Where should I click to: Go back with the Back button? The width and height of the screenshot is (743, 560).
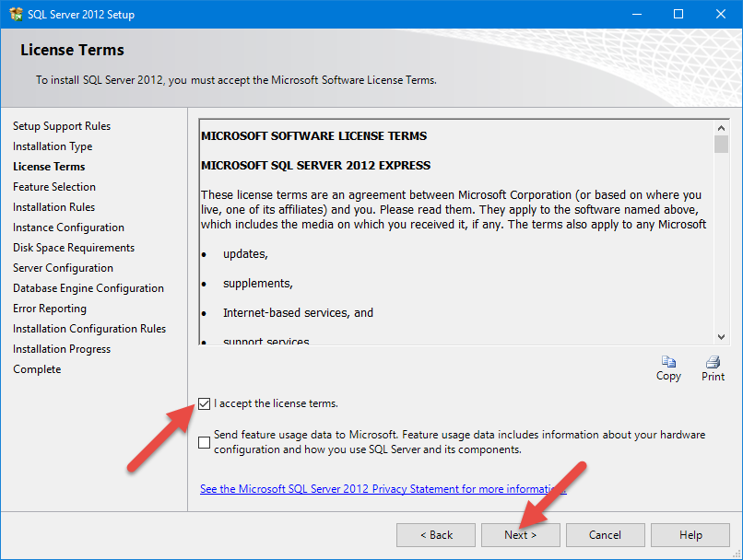click(436, 535)
